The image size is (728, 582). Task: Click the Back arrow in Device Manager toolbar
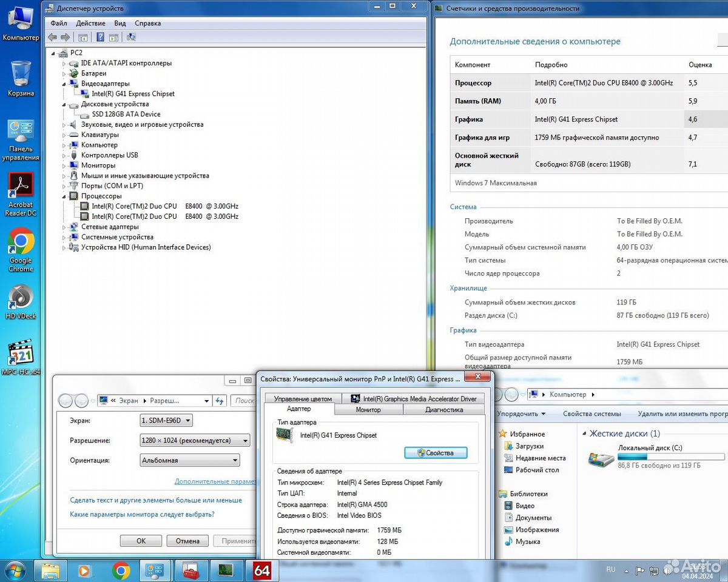52,37
